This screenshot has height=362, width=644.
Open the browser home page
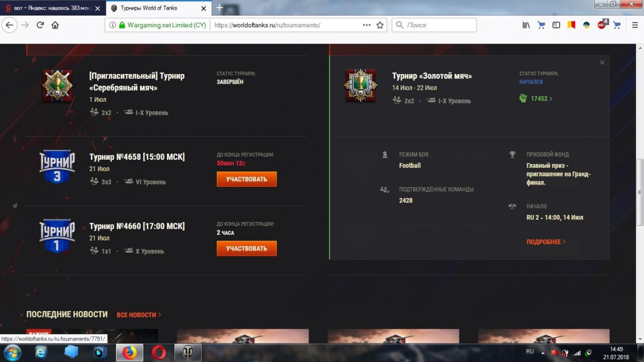(x=55, y=25)
